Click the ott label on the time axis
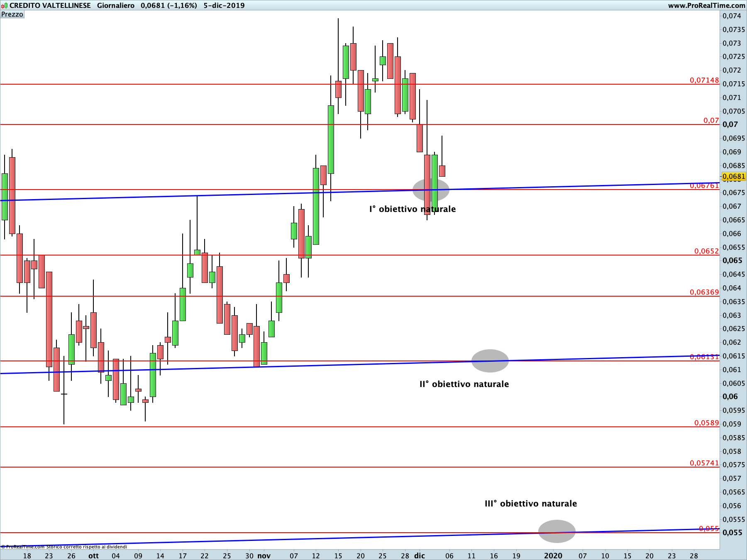Viewport: 747px width, 560px height. 93,555
